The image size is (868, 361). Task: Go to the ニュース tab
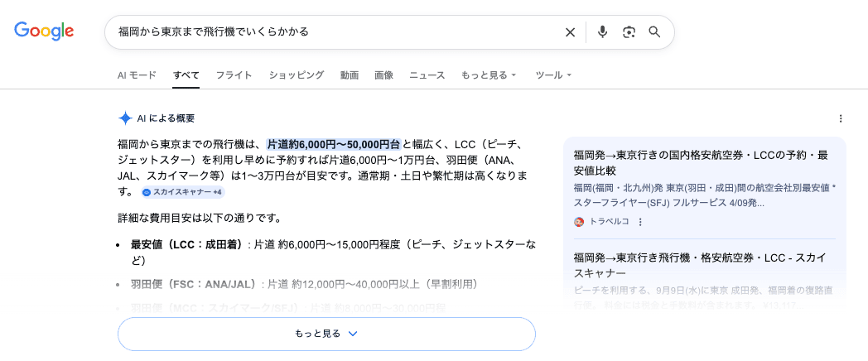point(427,75)
